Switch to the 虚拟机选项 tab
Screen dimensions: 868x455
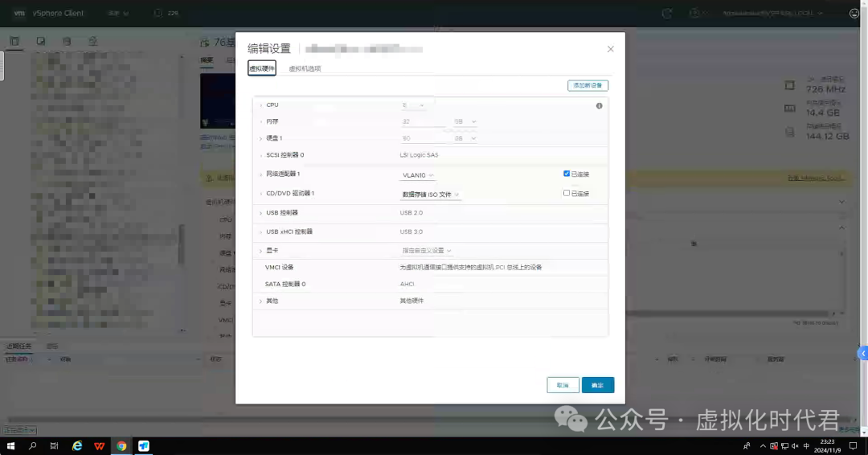click(x=305, y=68)
